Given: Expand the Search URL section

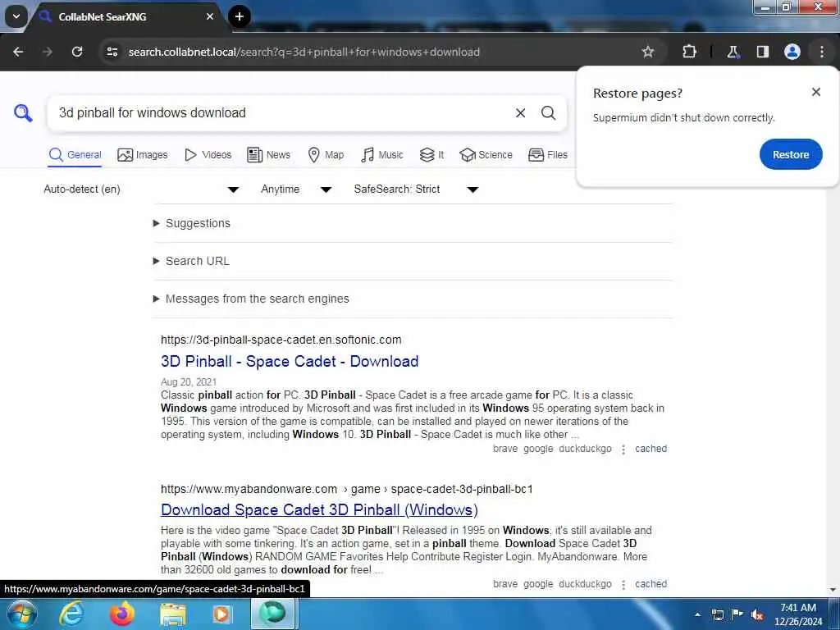Looking at the screenshot, I should (192, 261).
